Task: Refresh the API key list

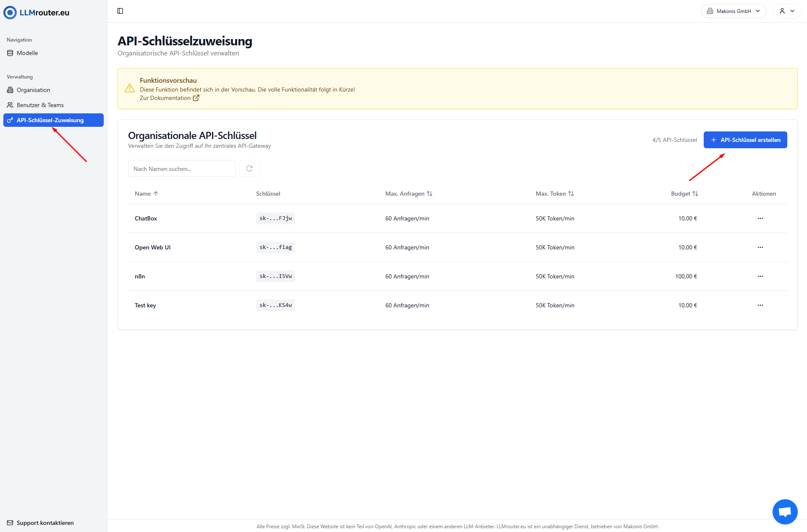Action: pyautogui.click(x=249, y=168)
